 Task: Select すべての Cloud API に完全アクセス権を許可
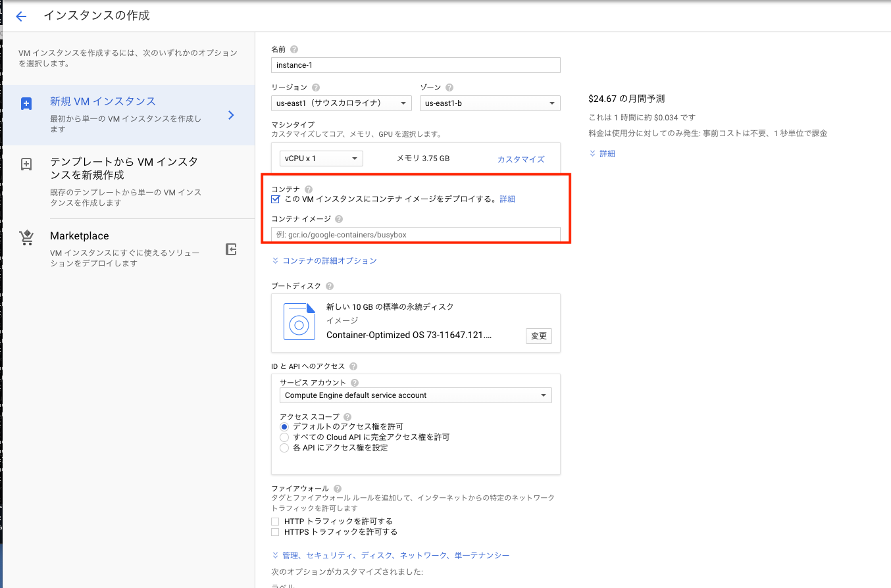coord(284,437)
